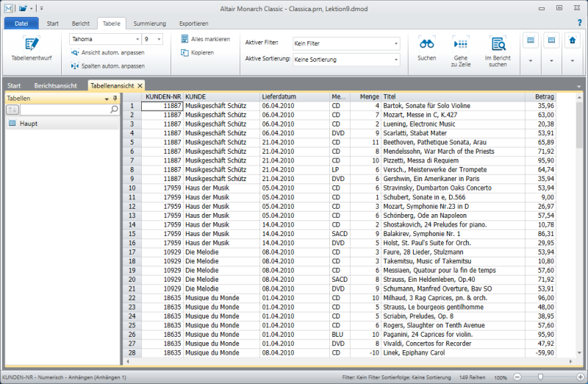Toggle the sort order button in Tabellen panel
Screen dimensions: 588x384
pos(13,110)
